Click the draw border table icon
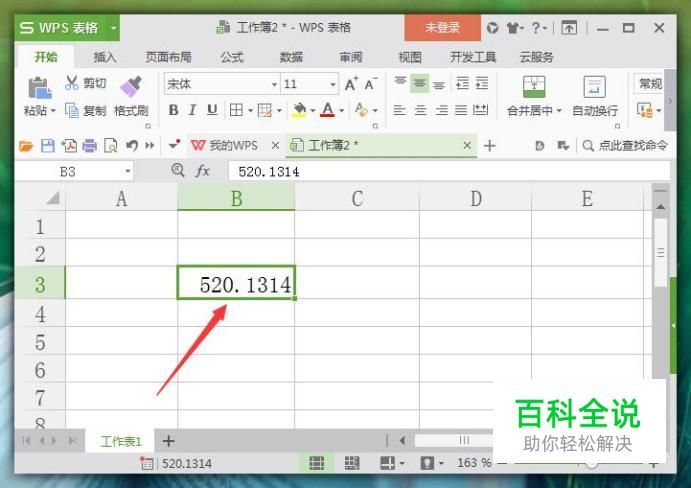691x488 pixels. pyautogui.click(x=264, y=110)
